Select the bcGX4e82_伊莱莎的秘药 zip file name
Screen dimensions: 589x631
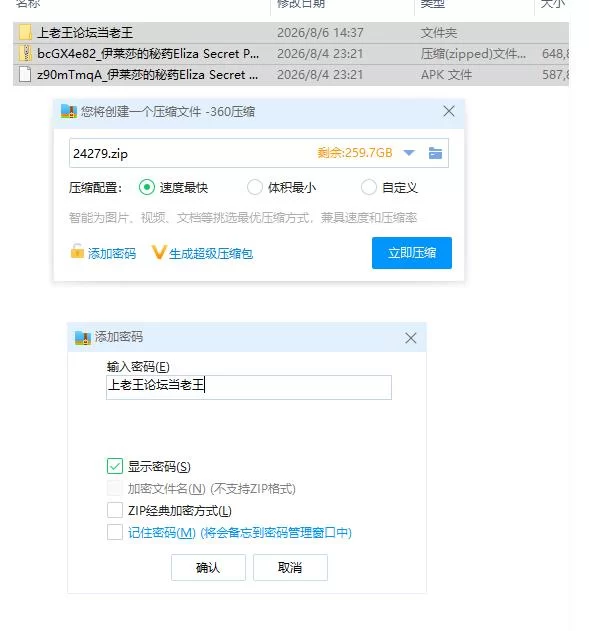click(148, 54)
